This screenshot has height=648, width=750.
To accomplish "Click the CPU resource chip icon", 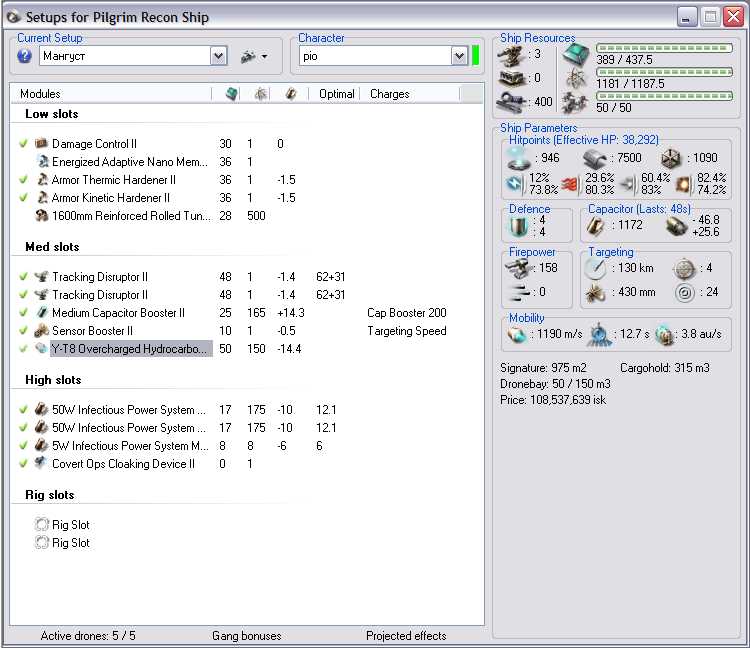I will (575, 54).
